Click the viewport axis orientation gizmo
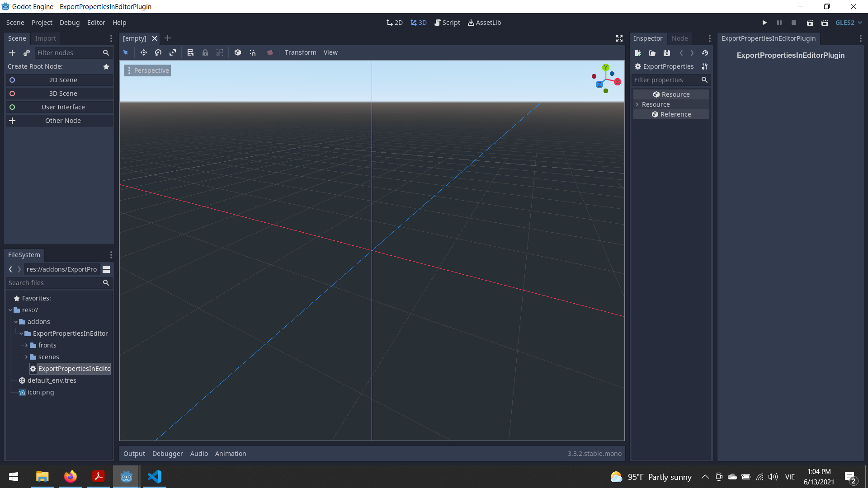Image resolution: width=868 pixels, height=488 pixels. (606, 79)
